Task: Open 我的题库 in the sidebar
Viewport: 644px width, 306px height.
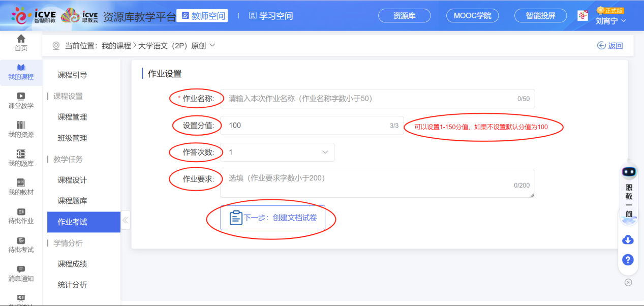Action: (20, 159)
